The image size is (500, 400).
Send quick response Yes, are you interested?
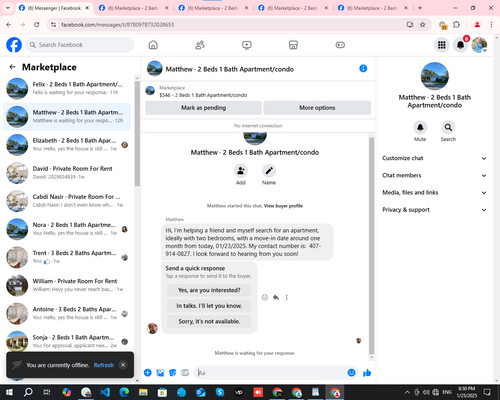[209, 290]
